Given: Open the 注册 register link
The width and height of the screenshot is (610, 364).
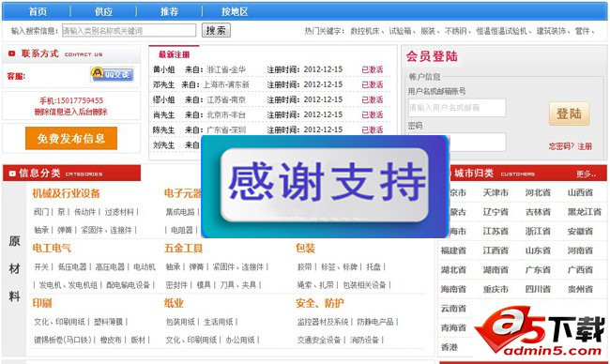Looking at the screenshot, I should 585,146.
